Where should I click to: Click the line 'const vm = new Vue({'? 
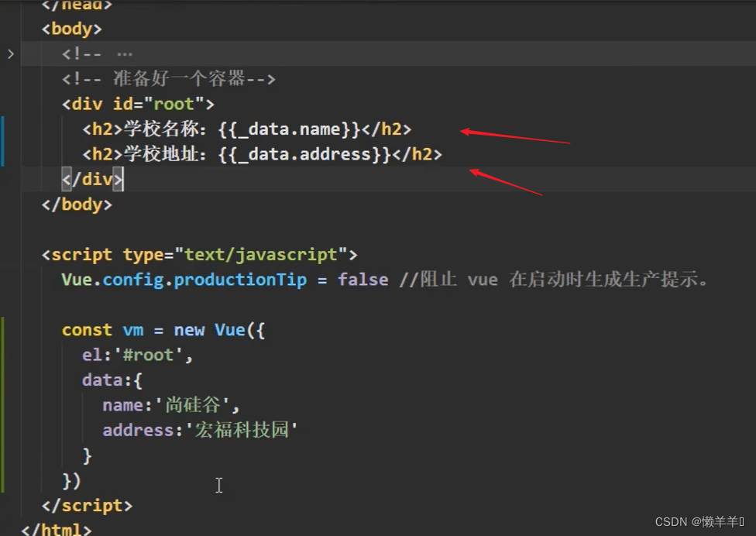[163, 330]
